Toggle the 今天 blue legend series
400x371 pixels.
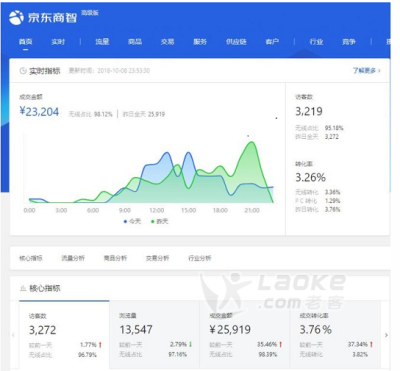click(x=132, y=221)
